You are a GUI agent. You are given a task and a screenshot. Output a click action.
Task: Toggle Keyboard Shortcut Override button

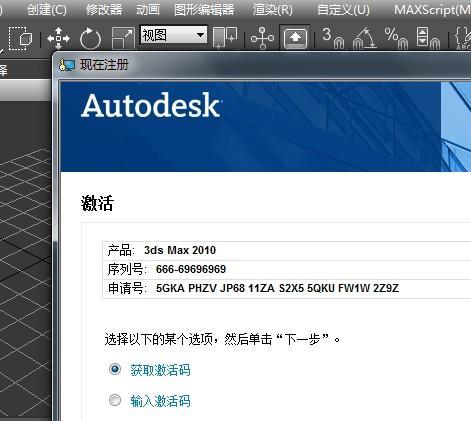[295, 38]
